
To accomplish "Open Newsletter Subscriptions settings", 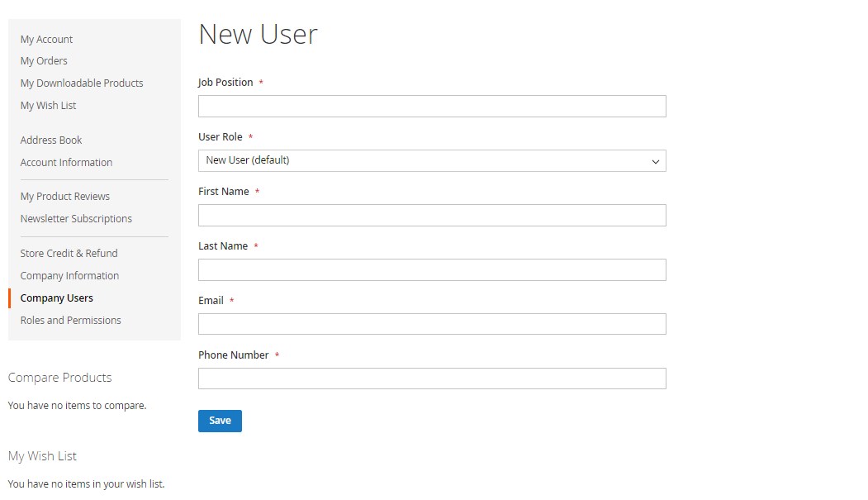I will click(x=76, y=219).
